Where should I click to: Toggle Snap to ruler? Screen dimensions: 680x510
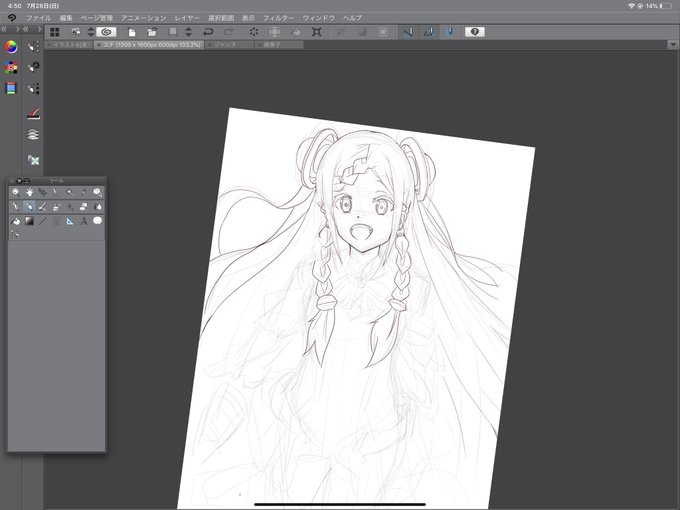coord(407,32)
